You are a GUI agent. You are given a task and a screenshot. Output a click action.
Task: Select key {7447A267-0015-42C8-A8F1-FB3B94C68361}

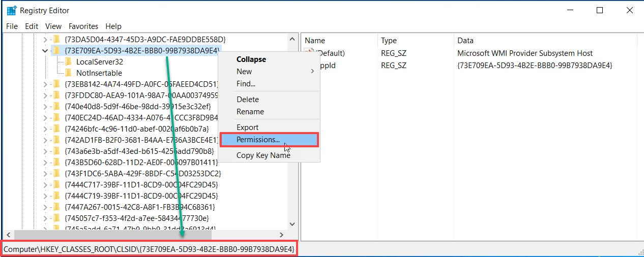point(140,207)
